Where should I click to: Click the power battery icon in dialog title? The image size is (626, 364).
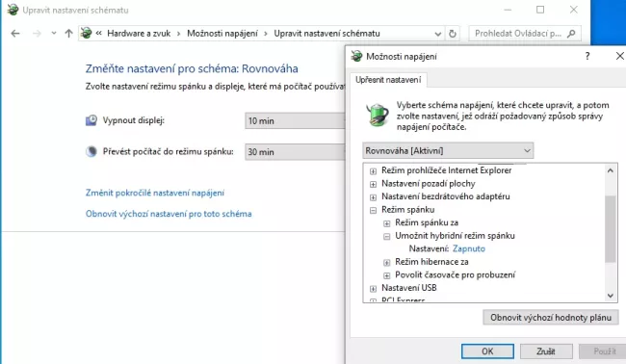pos(356,56)
